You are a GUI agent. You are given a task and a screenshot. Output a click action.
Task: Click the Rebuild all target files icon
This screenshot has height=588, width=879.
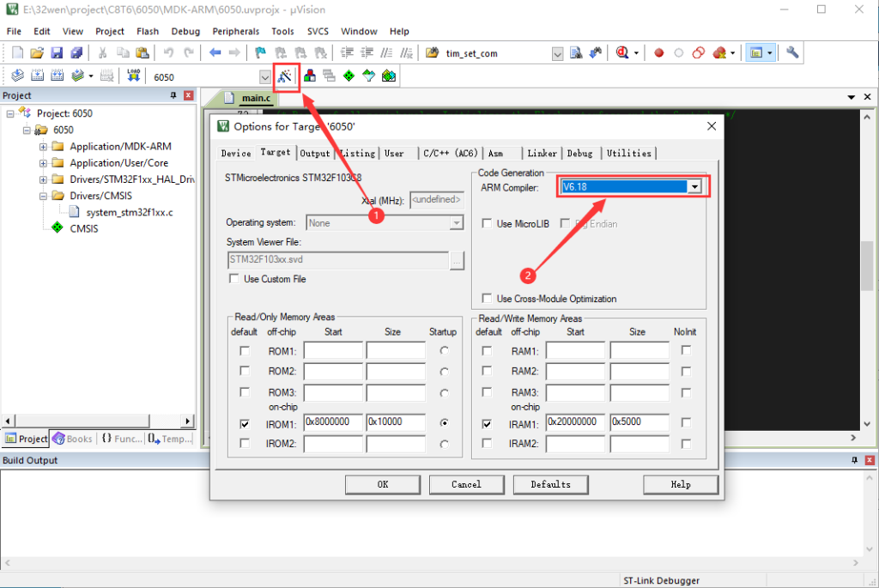(57, 76)
